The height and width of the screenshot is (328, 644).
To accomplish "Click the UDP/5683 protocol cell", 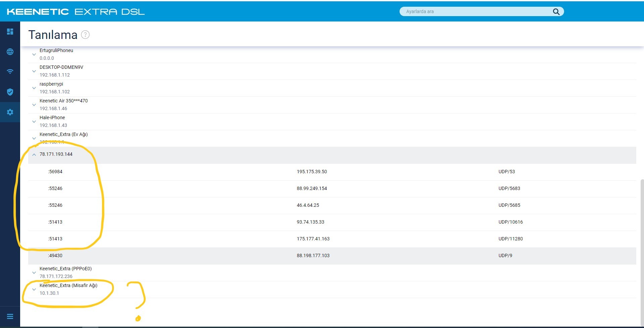I will (509, 188).
